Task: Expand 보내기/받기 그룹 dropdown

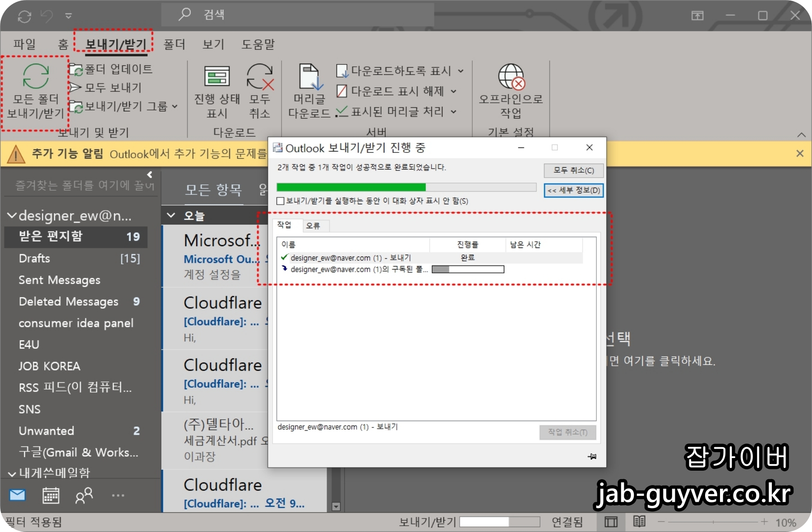Action: [x=175, y=107]
